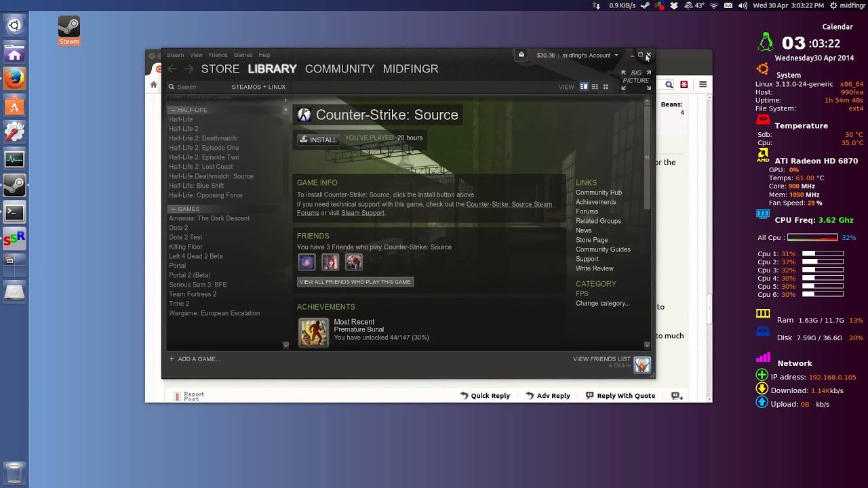868x488 pixels.
Task: Go to the STORE tab
Action: coord(220,68)
